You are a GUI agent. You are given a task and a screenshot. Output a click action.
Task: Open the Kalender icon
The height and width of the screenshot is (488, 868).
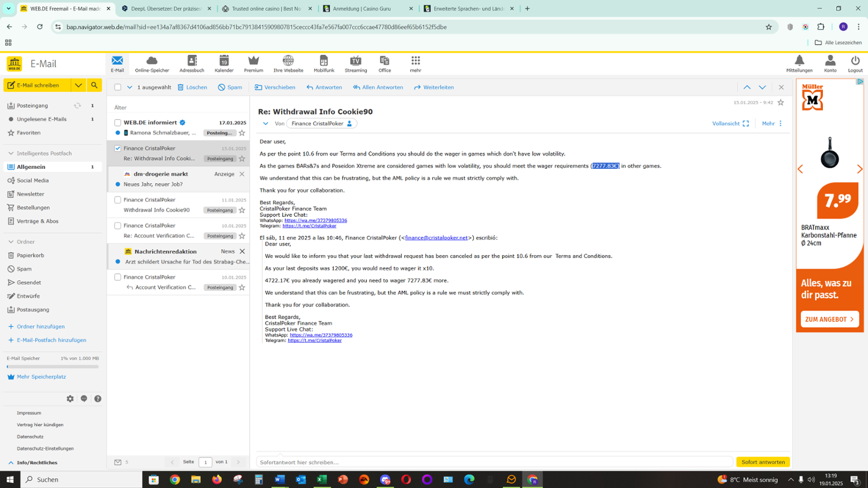[224, 64]
